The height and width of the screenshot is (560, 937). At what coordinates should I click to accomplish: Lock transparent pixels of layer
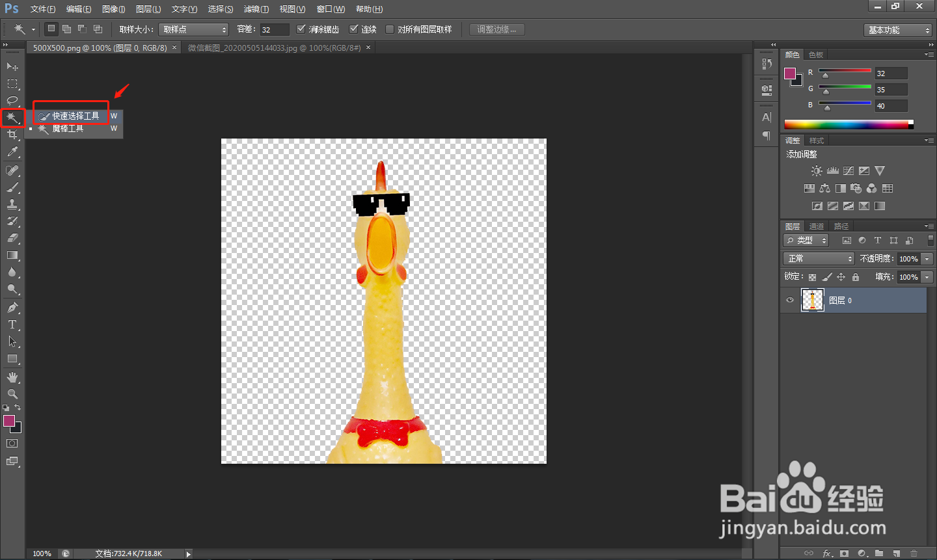(813, 277)
